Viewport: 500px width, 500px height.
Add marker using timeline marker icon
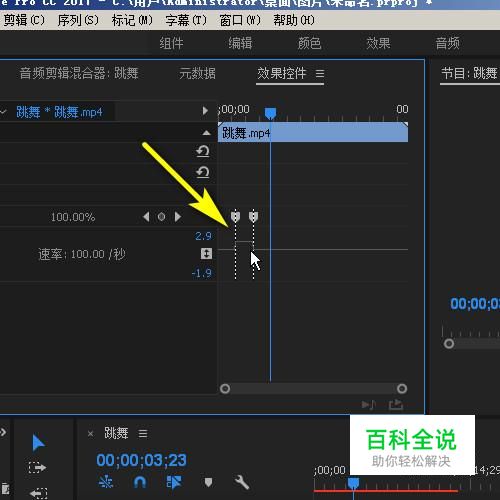208,482
